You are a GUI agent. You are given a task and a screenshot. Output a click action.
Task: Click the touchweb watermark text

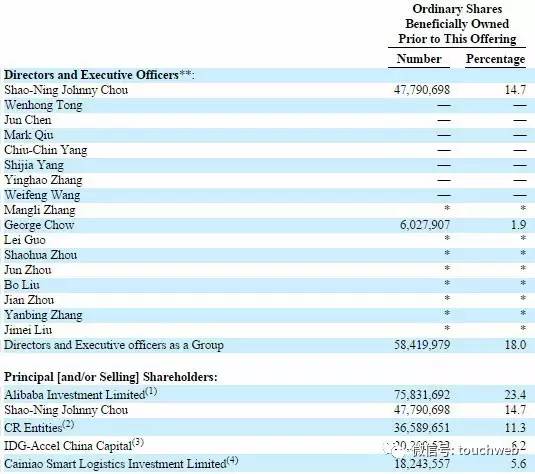pyautogui.click(x=489, y=450)
